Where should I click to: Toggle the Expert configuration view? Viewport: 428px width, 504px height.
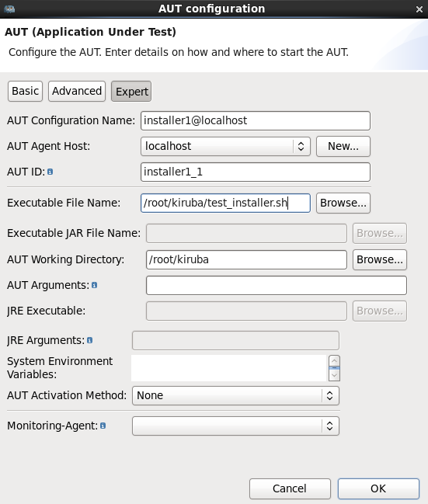[x=131, y=92]
